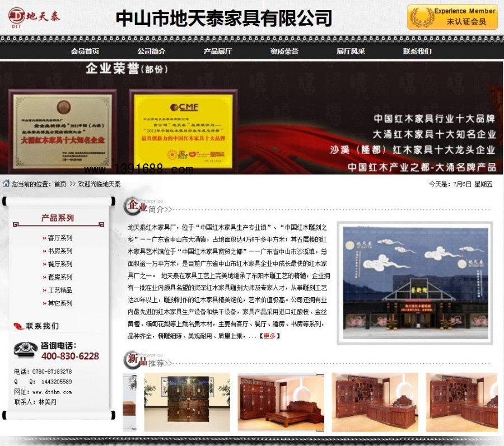Click the 中山市地天泰家具有限公司 company title
Image resolution: width=504 pixels, height=446 pixels.
(223, 18)
